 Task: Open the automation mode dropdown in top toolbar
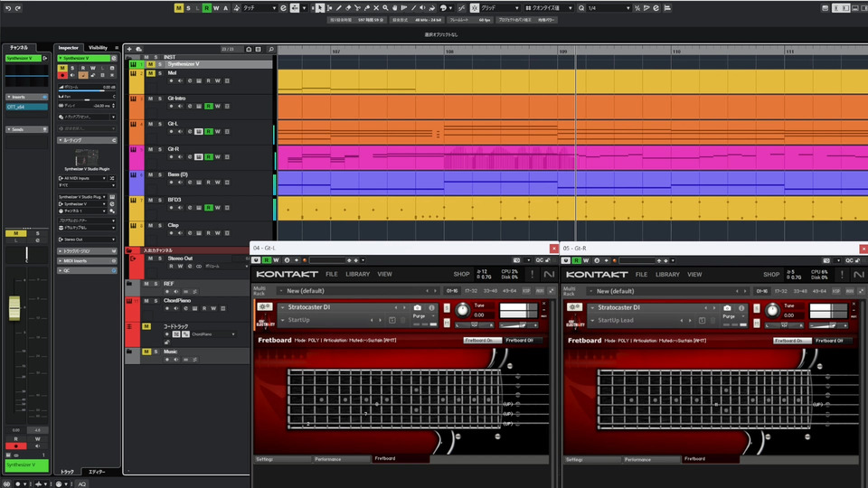tap(259, 8)
